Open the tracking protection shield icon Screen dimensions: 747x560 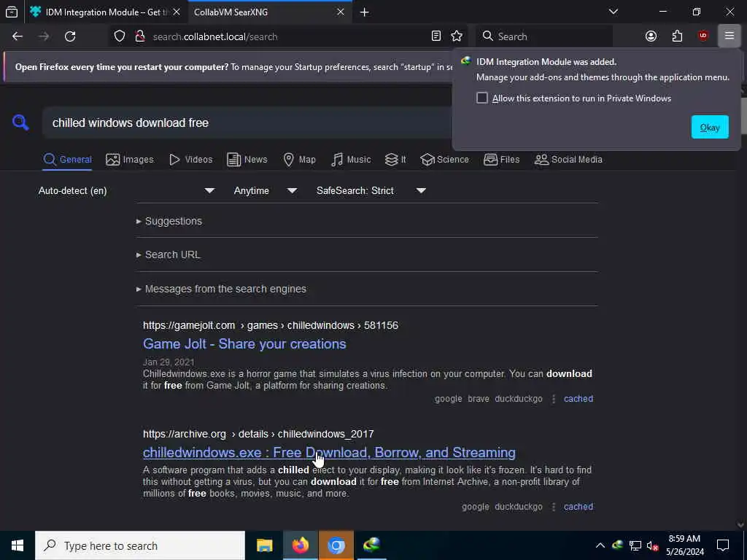pyautogui.click(x=120, y=36)
